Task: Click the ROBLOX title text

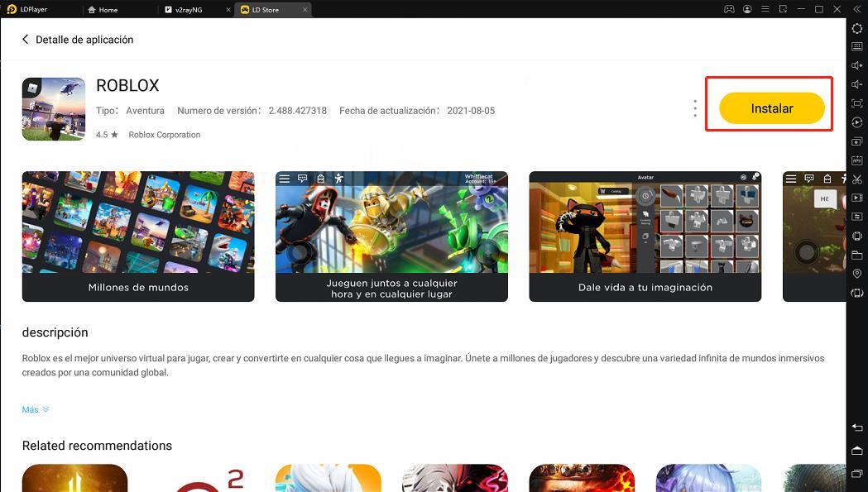Action: point(128,86)
